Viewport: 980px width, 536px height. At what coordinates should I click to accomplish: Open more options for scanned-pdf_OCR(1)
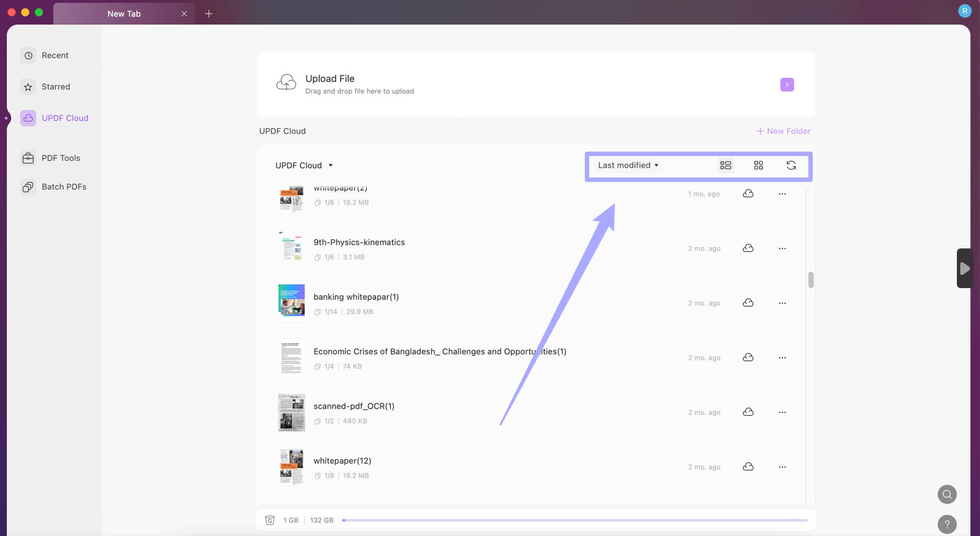click(782, 412)
